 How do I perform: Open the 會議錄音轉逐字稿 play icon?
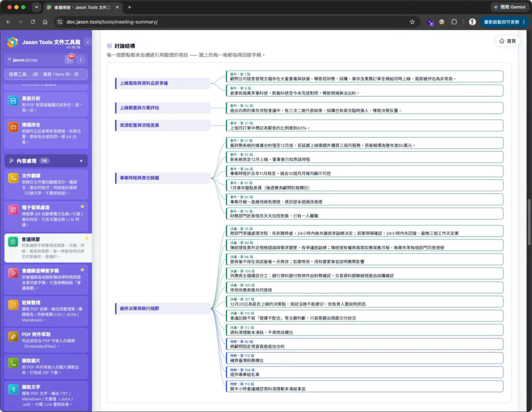click(13, 273)
